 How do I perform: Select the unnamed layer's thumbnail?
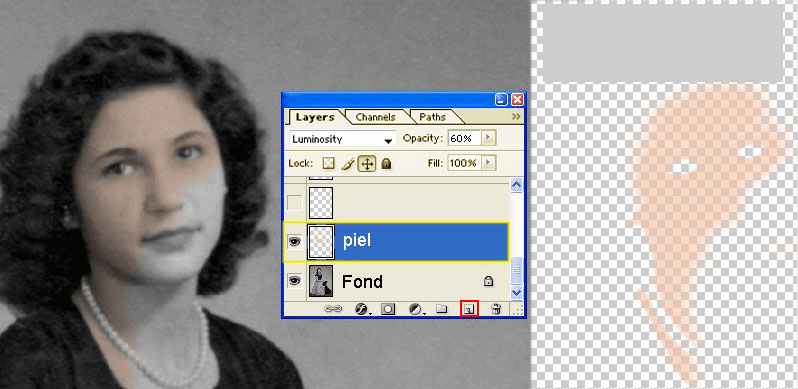point(321,203)
